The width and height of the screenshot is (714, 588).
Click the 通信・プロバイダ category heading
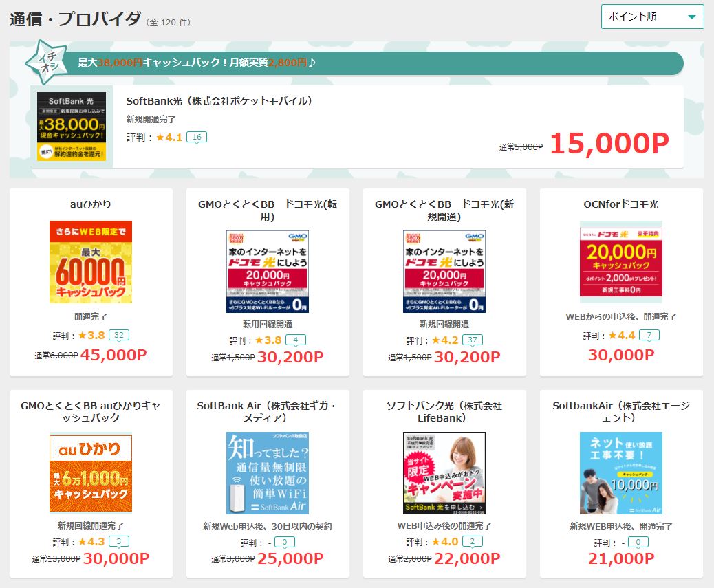tap(75, 19)
